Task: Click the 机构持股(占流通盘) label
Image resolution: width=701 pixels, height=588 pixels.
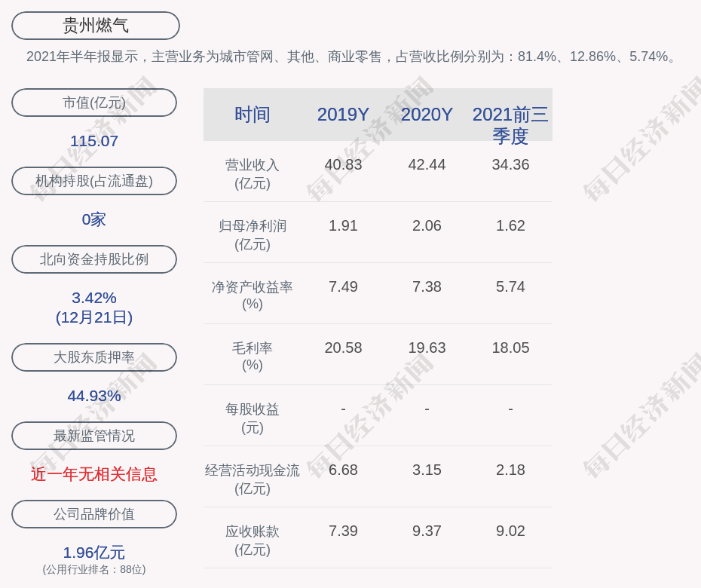Action: pos(94,181)
